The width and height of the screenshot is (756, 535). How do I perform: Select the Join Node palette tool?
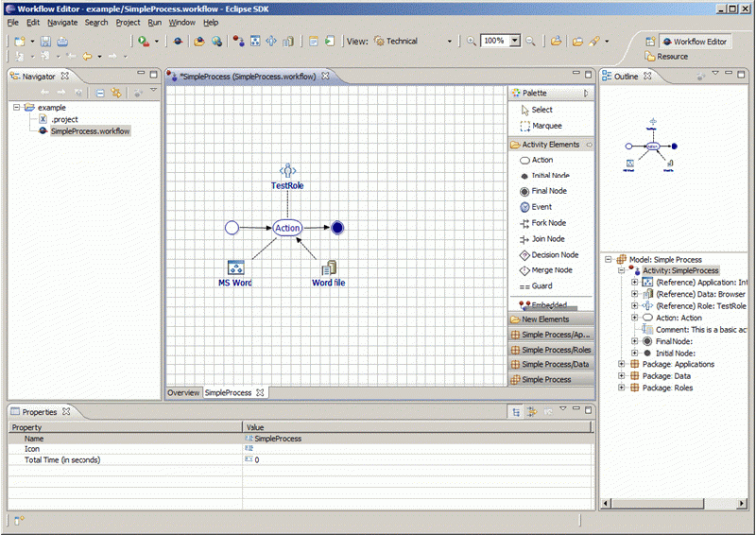coord(541,239)
